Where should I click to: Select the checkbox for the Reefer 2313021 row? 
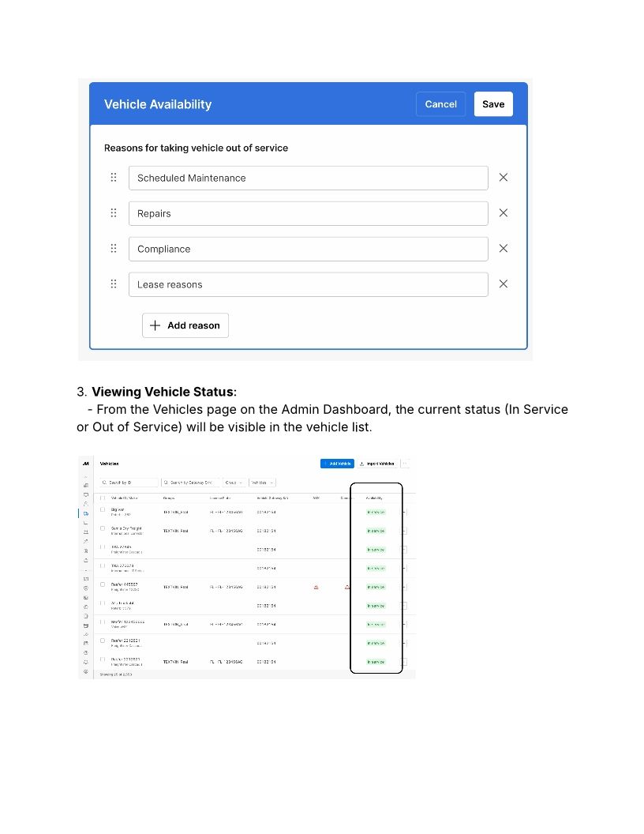coord(102,641)
